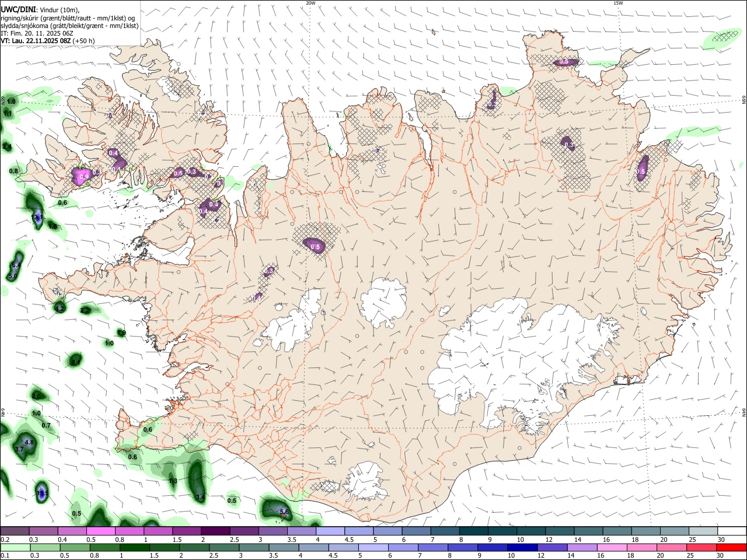Pick dark purple snow swatch at 2
747x560 pixels.
[x=215, y=531]
